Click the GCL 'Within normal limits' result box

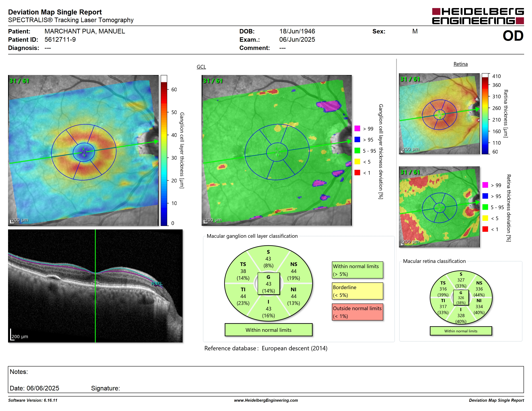pyautogui.click(x=268, y=330)
